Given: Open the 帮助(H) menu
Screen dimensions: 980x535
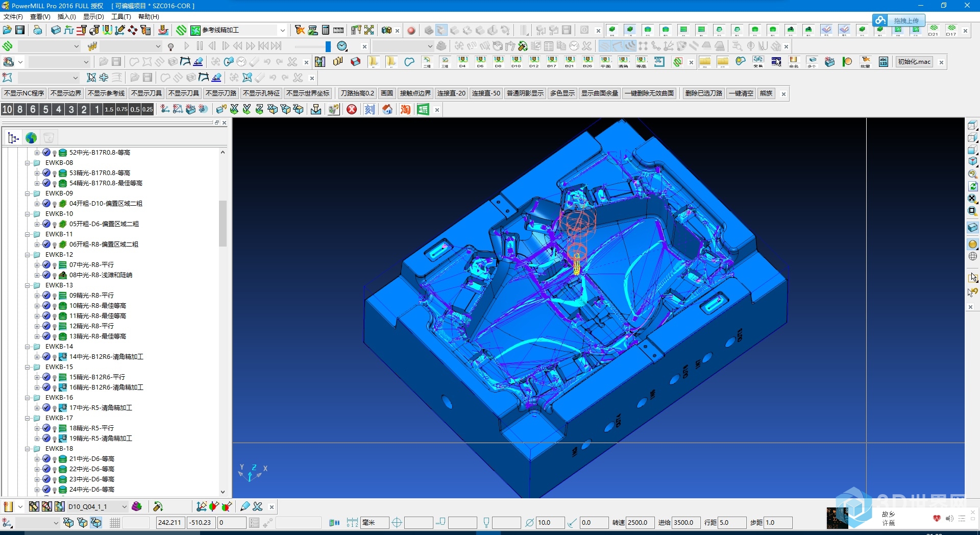Looking at the screenshot, I should 149,16.
